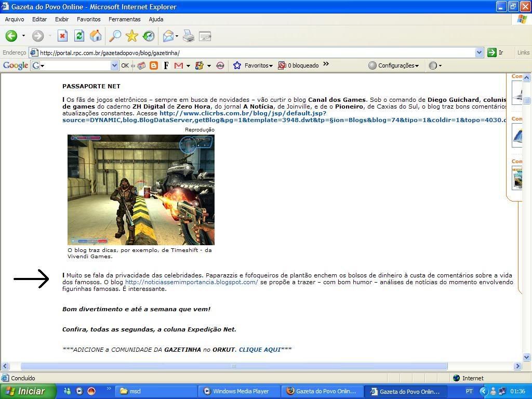Print the page with the printer icon
The height and width of the screenshot is (399, 532).
coord(188,36)
